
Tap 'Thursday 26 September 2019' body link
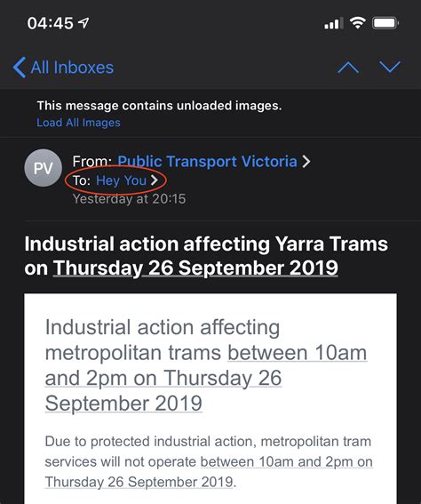(x=139, y=482)
